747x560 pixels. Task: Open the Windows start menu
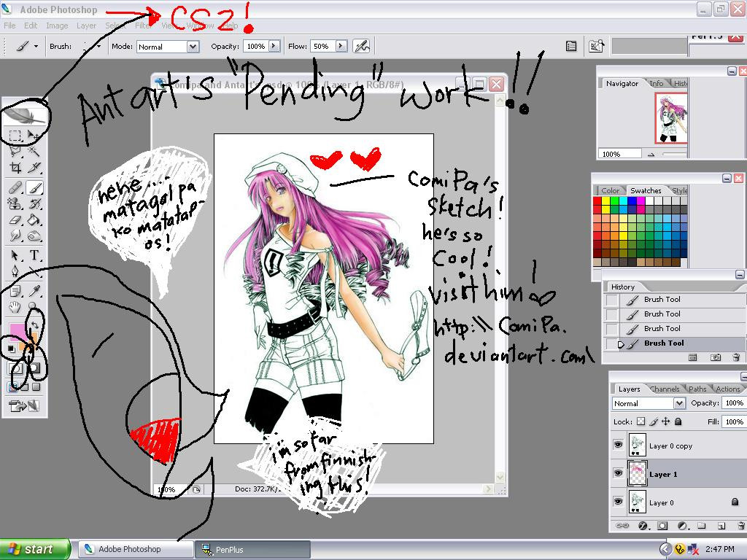[35, 549]
